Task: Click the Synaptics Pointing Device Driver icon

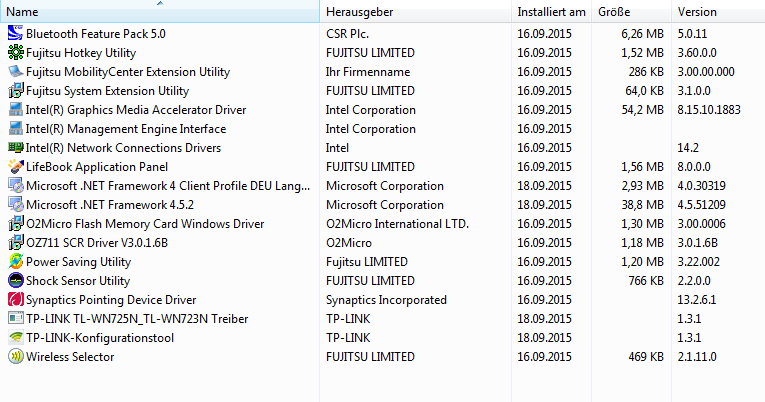Action: tap(16, 300)
